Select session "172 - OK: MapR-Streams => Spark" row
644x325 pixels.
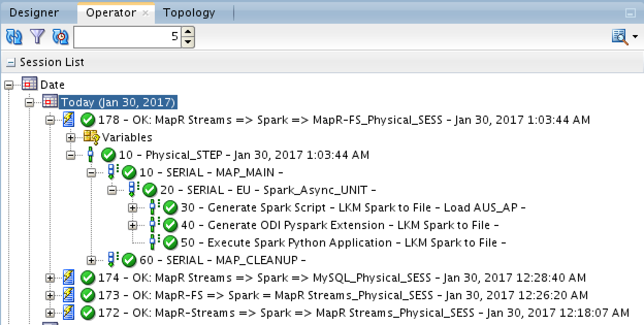coord(364,313)
